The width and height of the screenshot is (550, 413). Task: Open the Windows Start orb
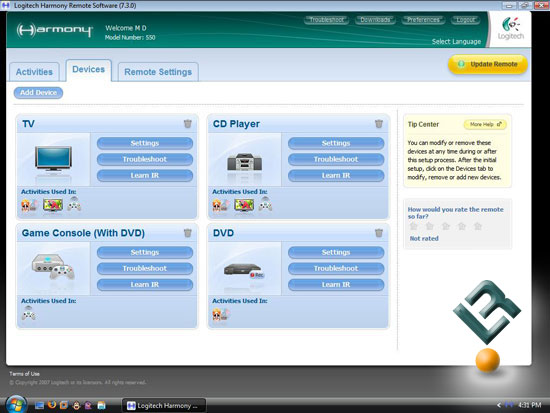(15, 405)
